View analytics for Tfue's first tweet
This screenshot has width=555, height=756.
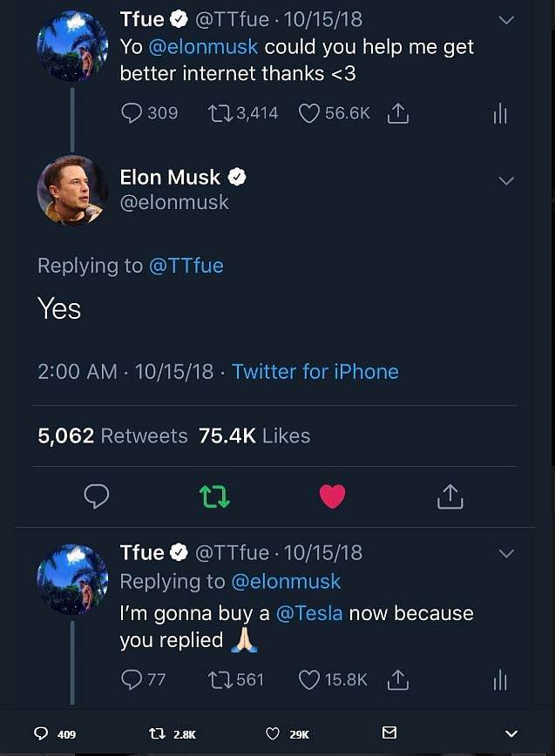coord(500,113)
